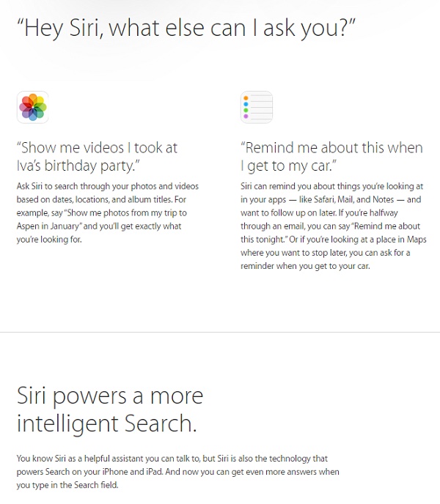The height and width of the screenshot is (504, 440).
Task: Click the orange dot in Reminders icon
Action: click(x=247, y=97)
